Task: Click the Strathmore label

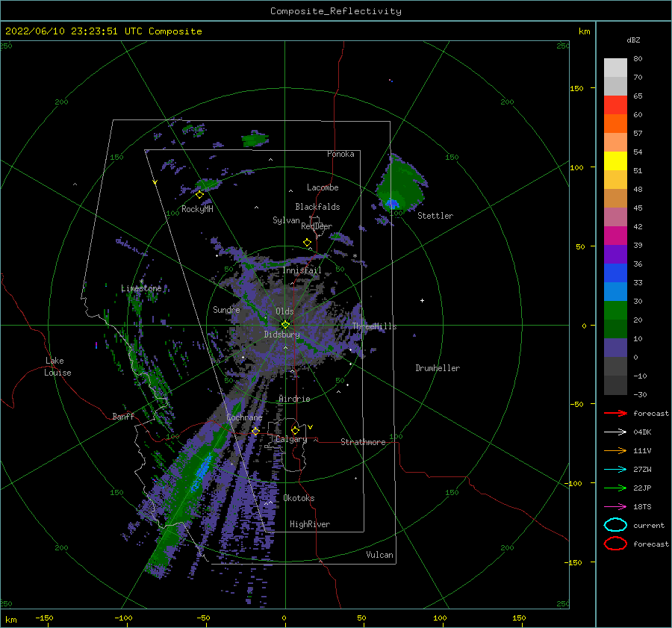Action: point(363,442)
